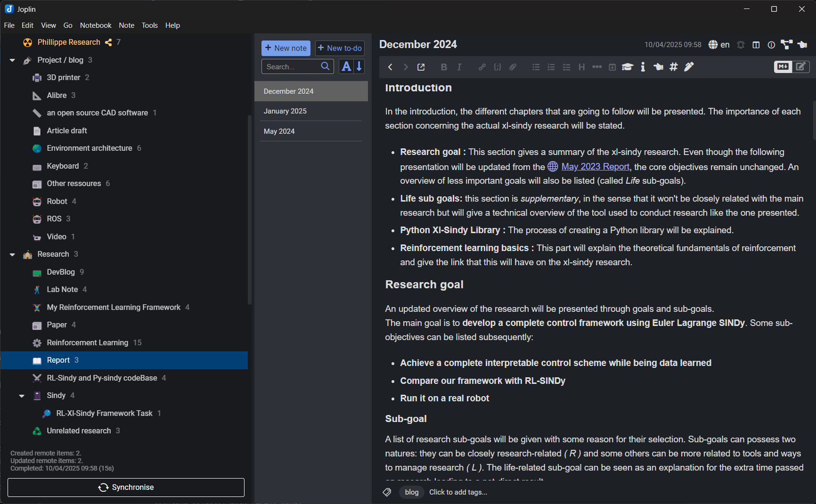The height and width of the screenshot is (504, 816).
Task: Open the File menu
Action: click(9, 25)
